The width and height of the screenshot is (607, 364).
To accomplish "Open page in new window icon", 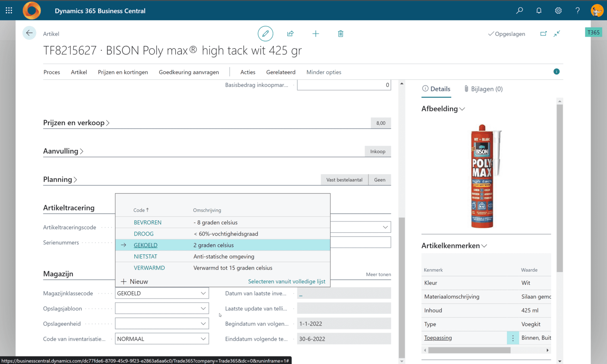I will [543, 33].
